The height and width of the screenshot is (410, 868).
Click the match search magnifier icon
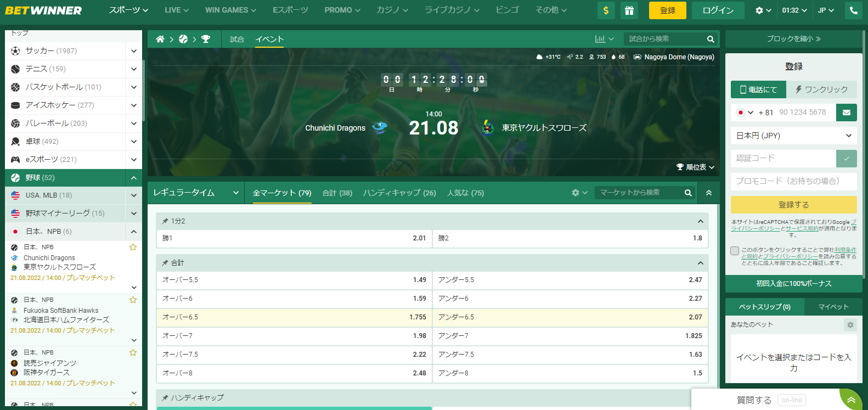pos(711,39)
